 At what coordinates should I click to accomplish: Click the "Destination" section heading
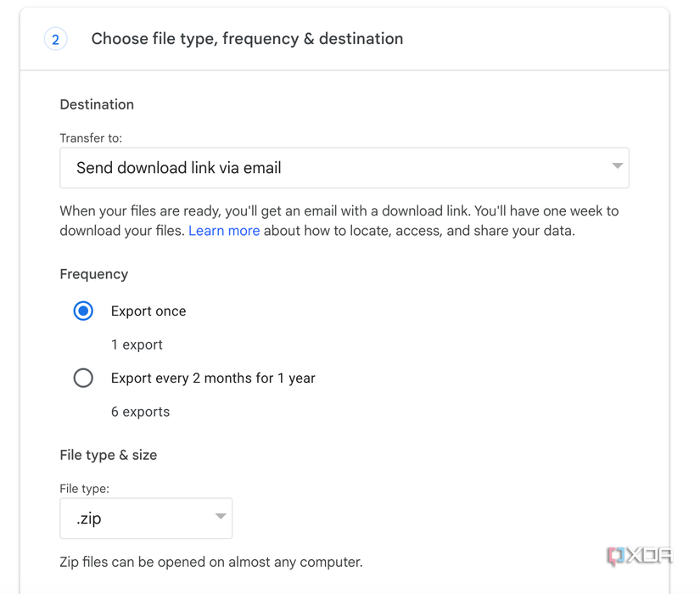96,104
